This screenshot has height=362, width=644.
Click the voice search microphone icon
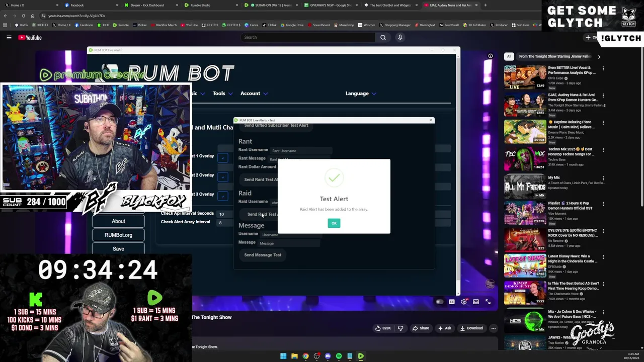coord(400,37)
